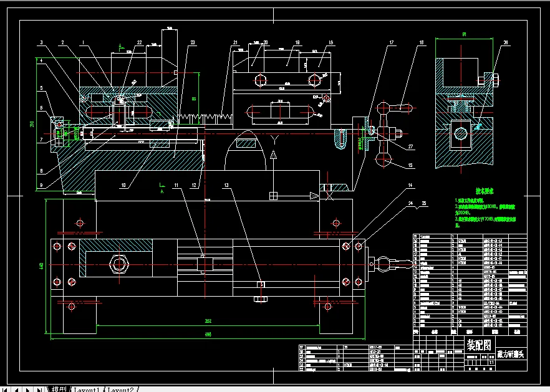Switch to the Layout1 tab
The height and width of the screenshot is (392, 550).
87,389
